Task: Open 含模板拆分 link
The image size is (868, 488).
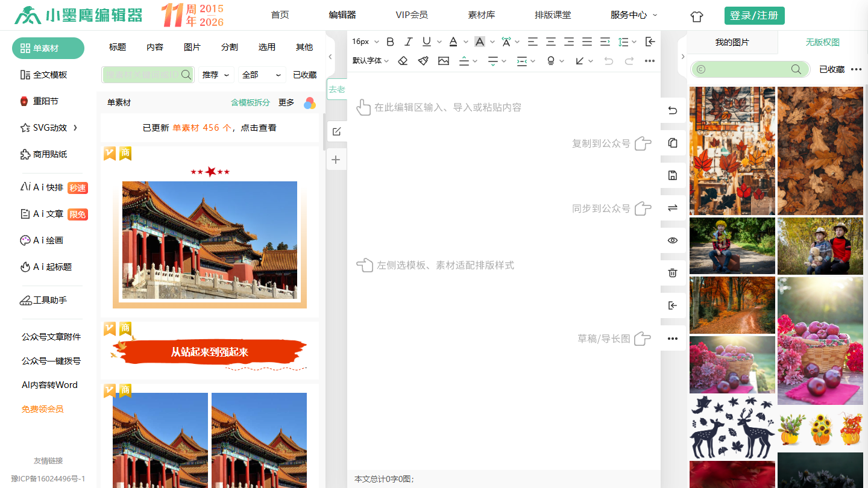Action: click(x=251, y=102)
